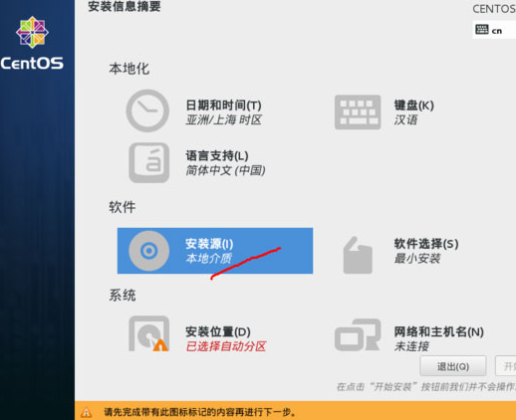The width and height of the screenshot is (516, 420).
Task: Click the installation source disc icon
Action: coord(148,251)
